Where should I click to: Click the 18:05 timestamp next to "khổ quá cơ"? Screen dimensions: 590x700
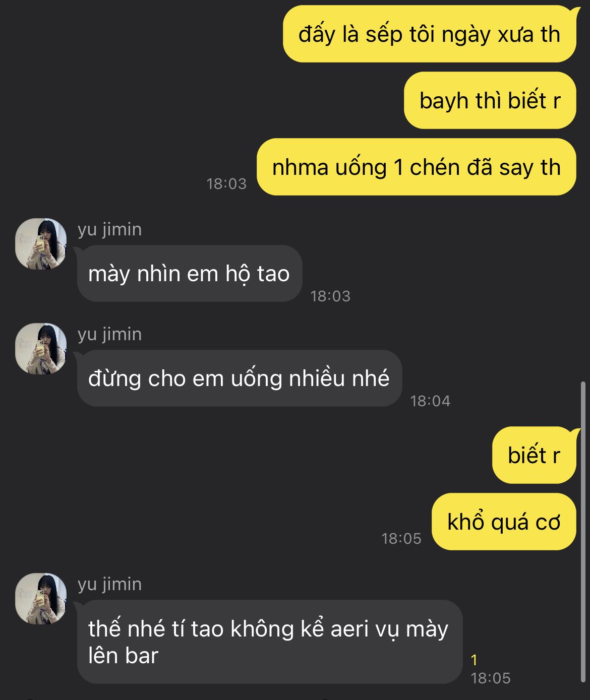[x=401, y=539]
